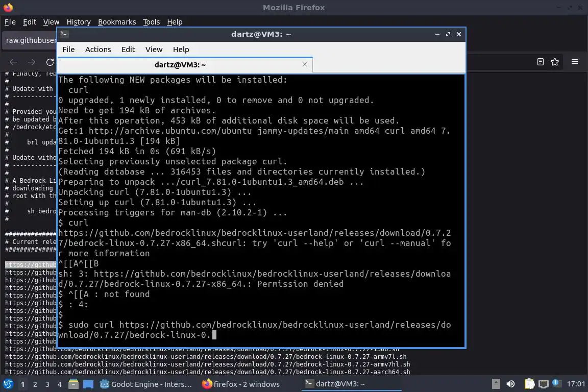Switch to workspace 2
Image resolution: width=588 pixels, height=392 pixels.
[35, 384]
